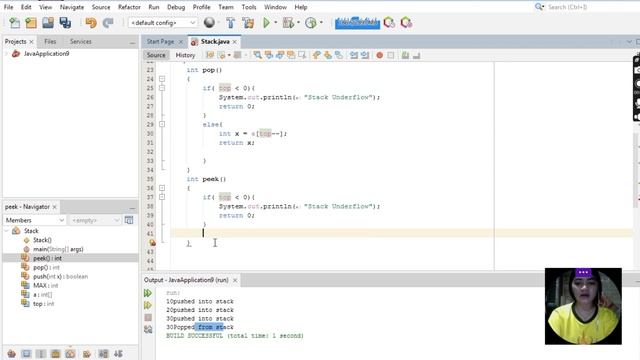Viewport: 640px width, 360px height.
Task: Start macro recording with the red circle
Action: (380, 55)
